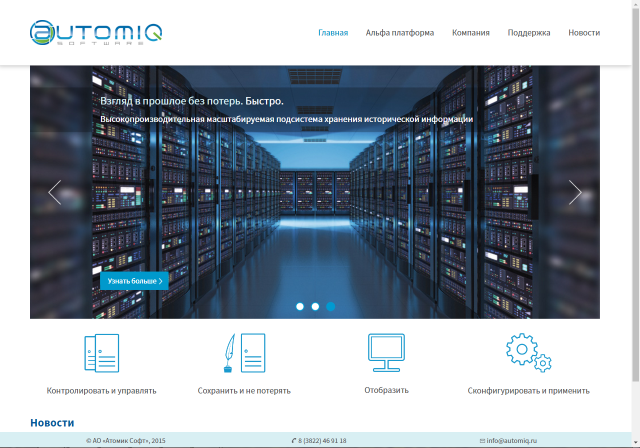Click the documents icon above Контролировать

pyautogui.click(x=102, y=353)
